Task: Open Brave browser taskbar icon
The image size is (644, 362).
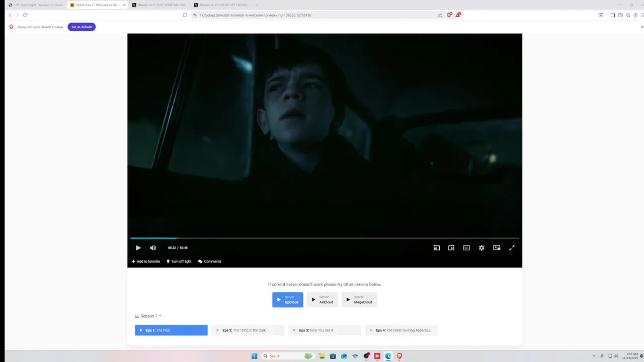Action: [x=399, y=356]
